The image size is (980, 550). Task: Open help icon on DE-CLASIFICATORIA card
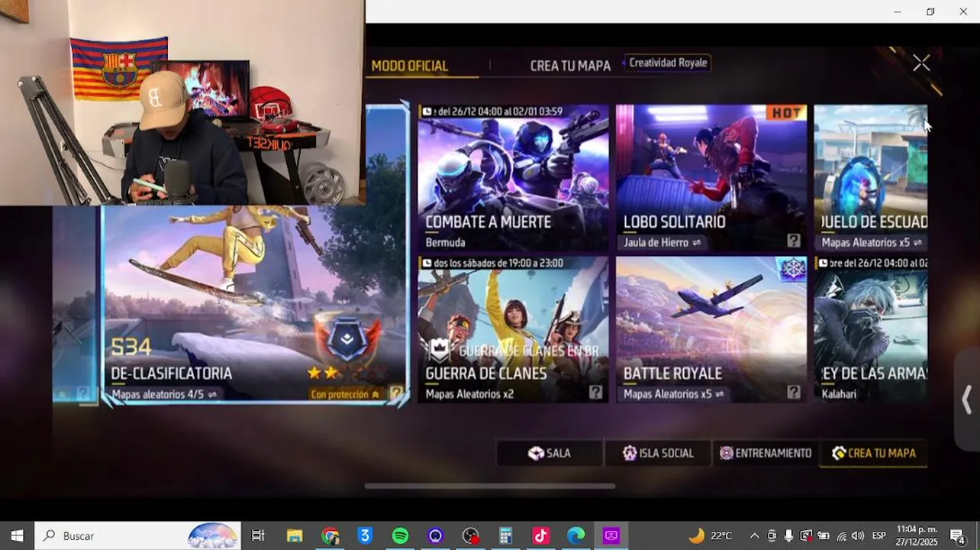(x=396, y=393)
